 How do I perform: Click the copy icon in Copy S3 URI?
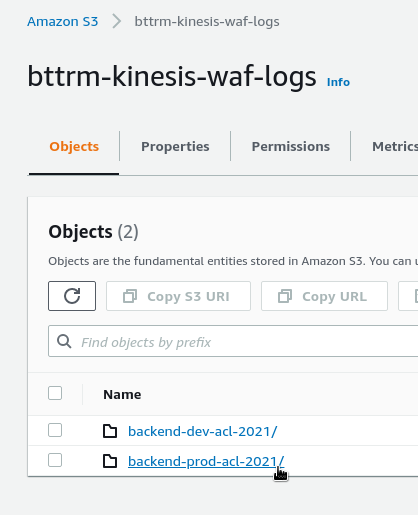130,296
